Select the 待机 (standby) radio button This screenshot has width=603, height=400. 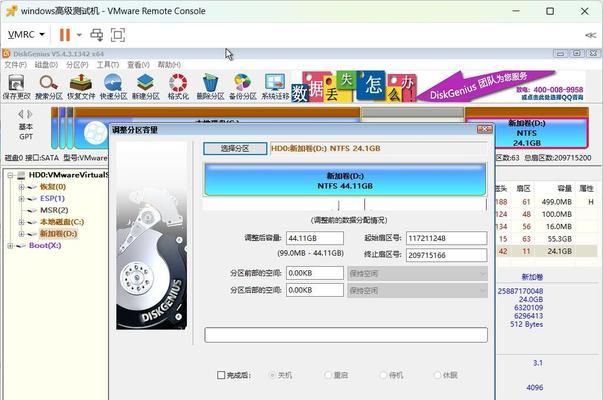(383, 375)
